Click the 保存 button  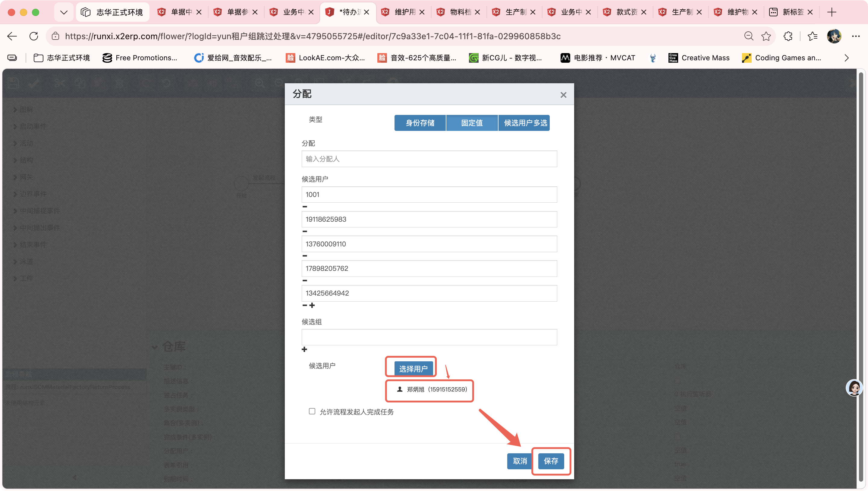tap(551, 461)
